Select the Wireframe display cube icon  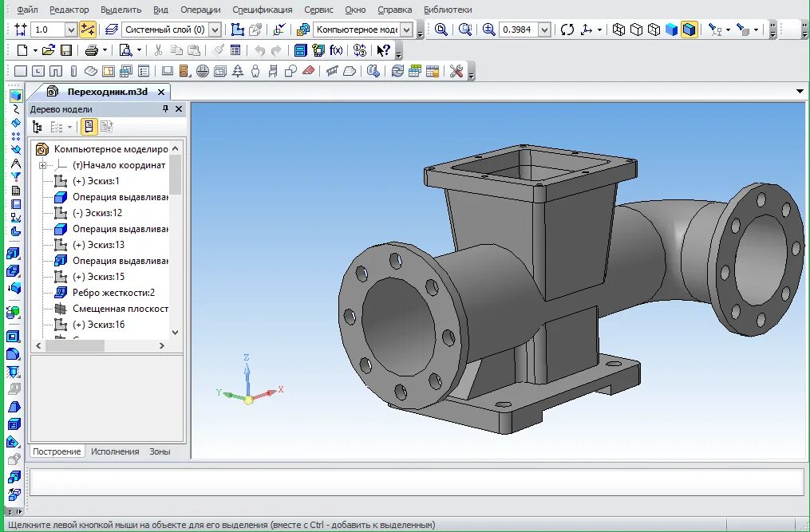click(618, 30)
